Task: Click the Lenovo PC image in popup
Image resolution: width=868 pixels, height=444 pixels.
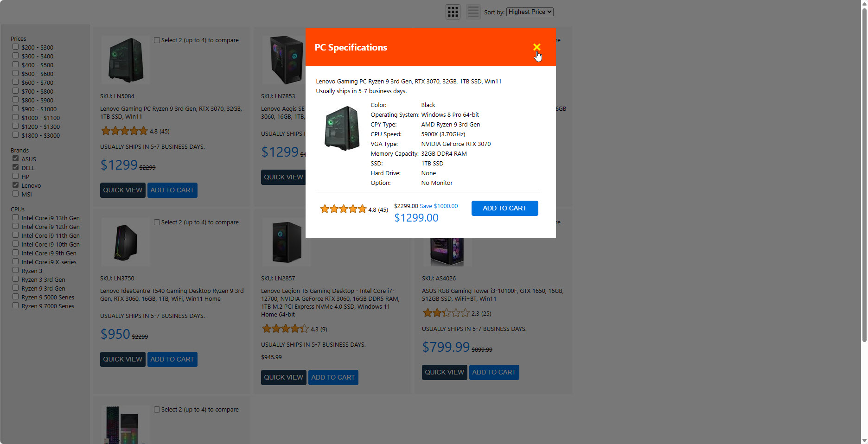Action: [342, 128]
